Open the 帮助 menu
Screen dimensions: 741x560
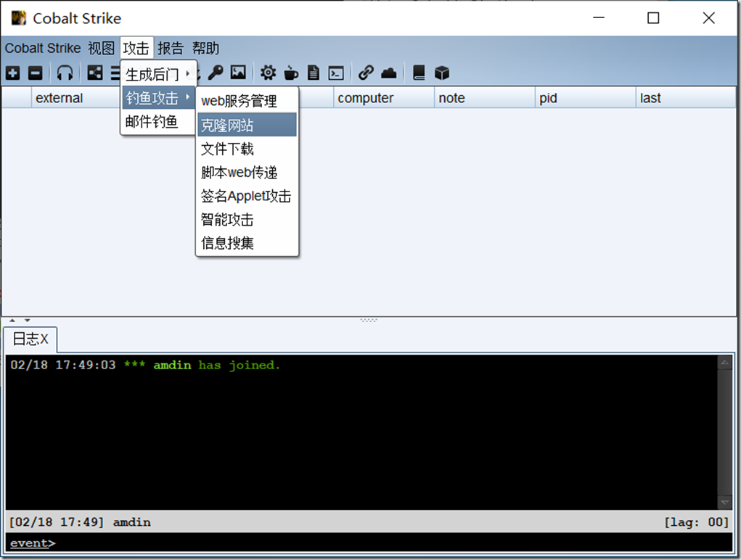(205, 48)
